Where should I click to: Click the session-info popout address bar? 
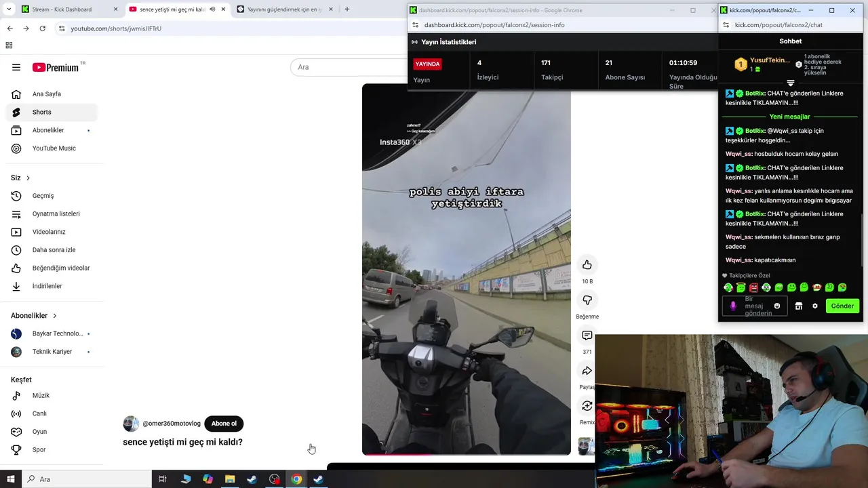(563, 25)
